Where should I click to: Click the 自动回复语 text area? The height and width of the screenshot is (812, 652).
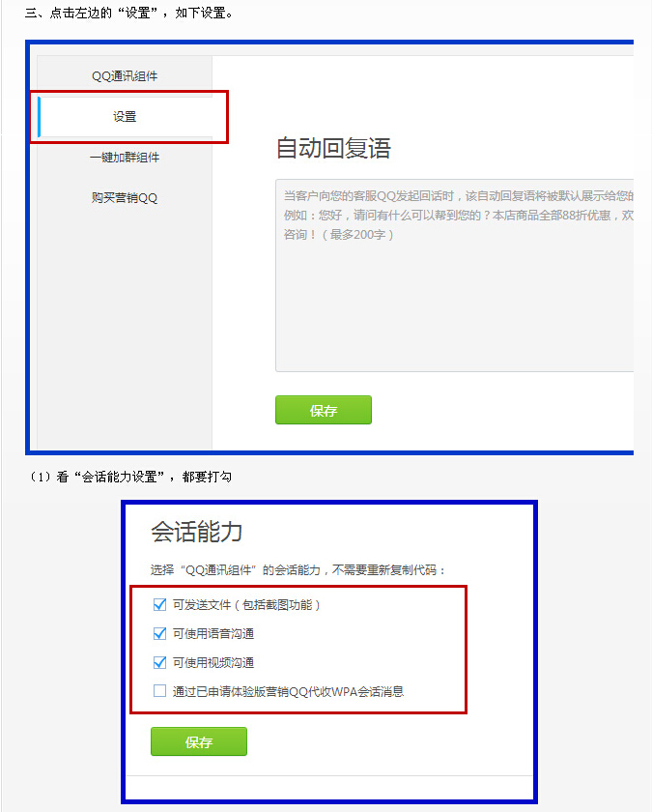[x=454, y=275]
